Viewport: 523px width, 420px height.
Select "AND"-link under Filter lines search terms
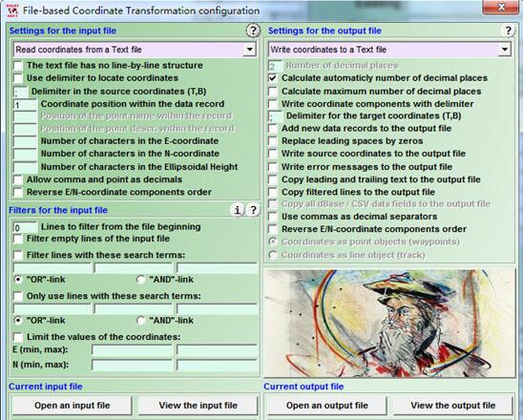pos(141,280)
